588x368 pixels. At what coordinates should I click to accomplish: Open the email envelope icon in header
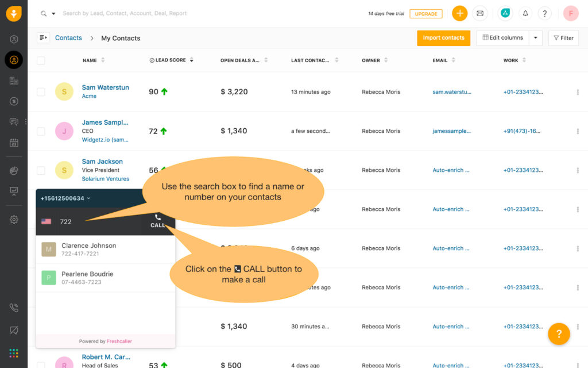(479, 13)
